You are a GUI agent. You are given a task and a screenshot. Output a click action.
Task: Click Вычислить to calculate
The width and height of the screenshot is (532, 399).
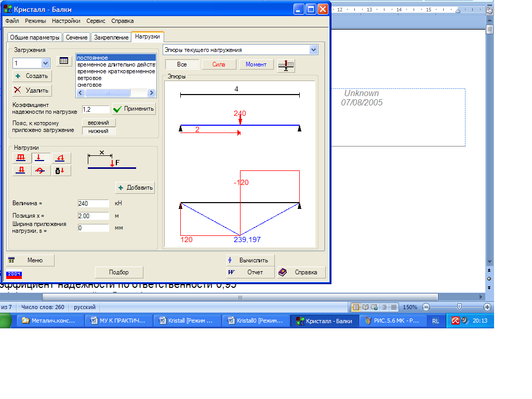250,260
